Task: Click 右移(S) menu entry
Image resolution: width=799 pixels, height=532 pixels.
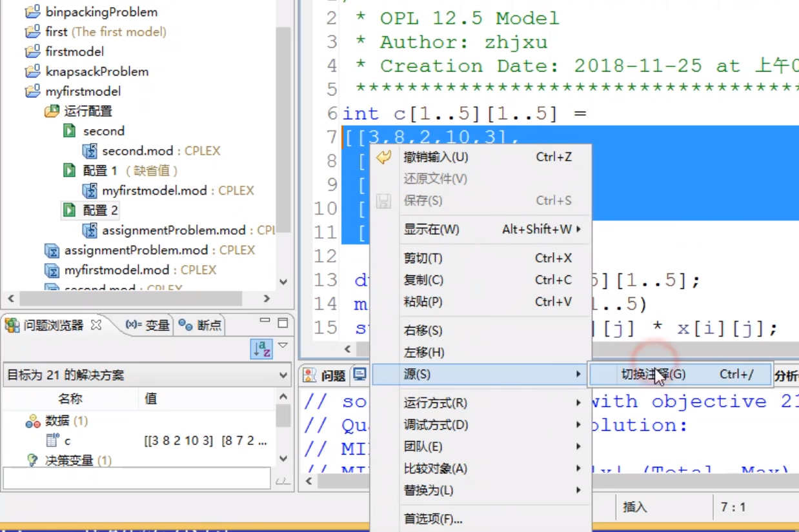Action: pyautogui.click(x=481, y=331)
